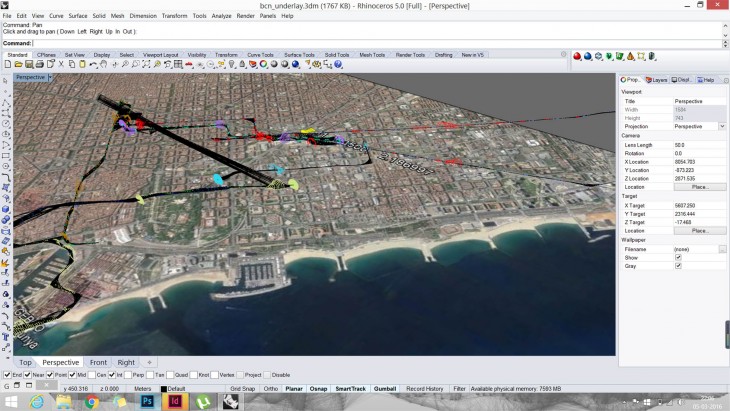
Task: Click the Save icon in the toolbar
Action: [x=31, y=64]
